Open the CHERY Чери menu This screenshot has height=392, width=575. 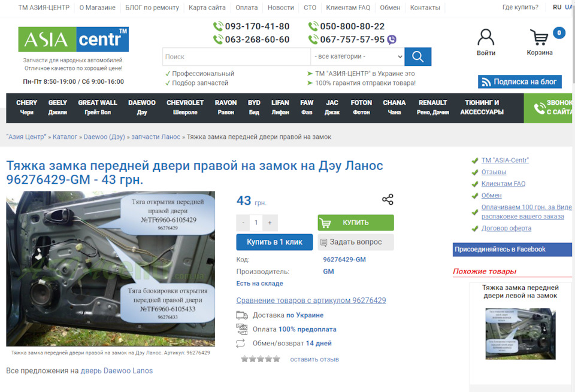tap(27, 107)
